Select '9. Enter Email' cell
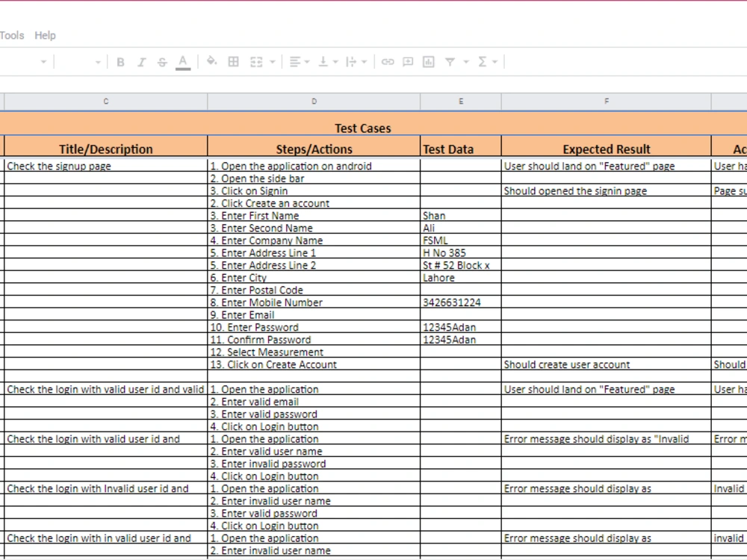 [x=314, y=314]
